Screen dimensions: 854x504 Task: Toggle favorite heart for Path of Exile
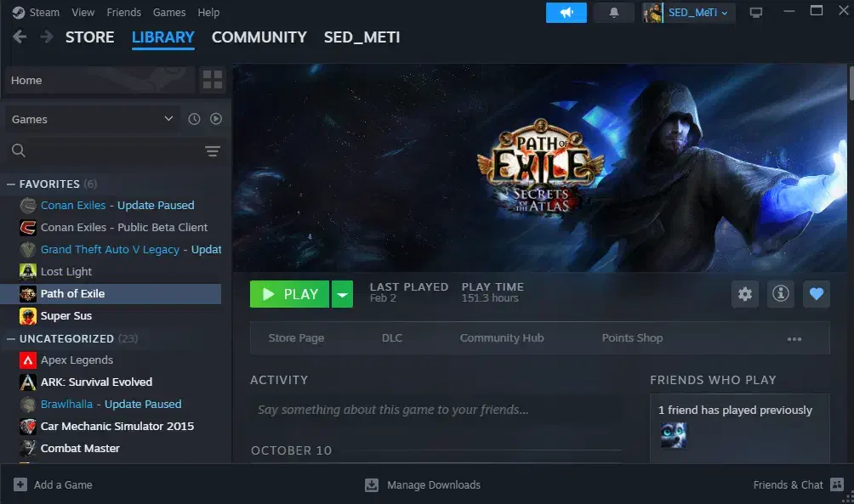pos(817,294)
